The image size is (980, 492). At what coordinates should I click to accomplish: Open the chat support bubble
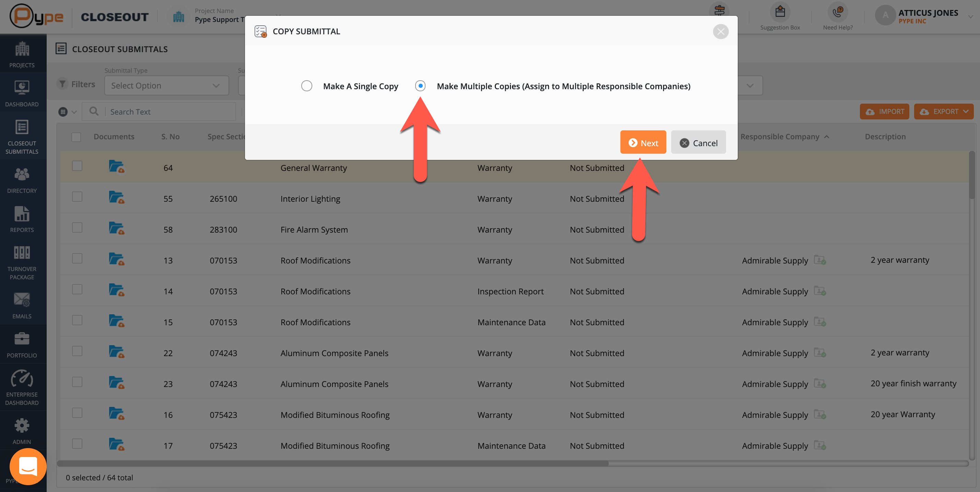[x=28, y=466]
